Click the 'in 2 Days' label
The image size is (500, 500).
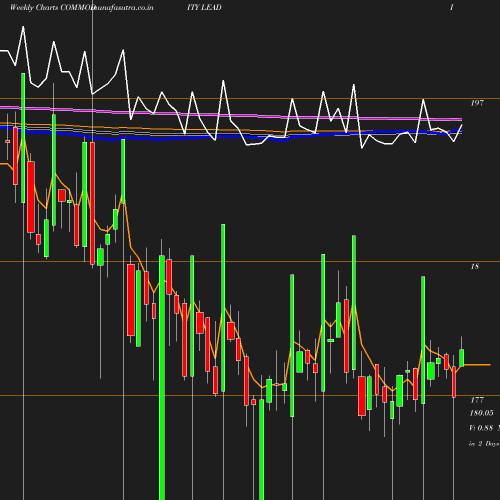coord(484,444)
